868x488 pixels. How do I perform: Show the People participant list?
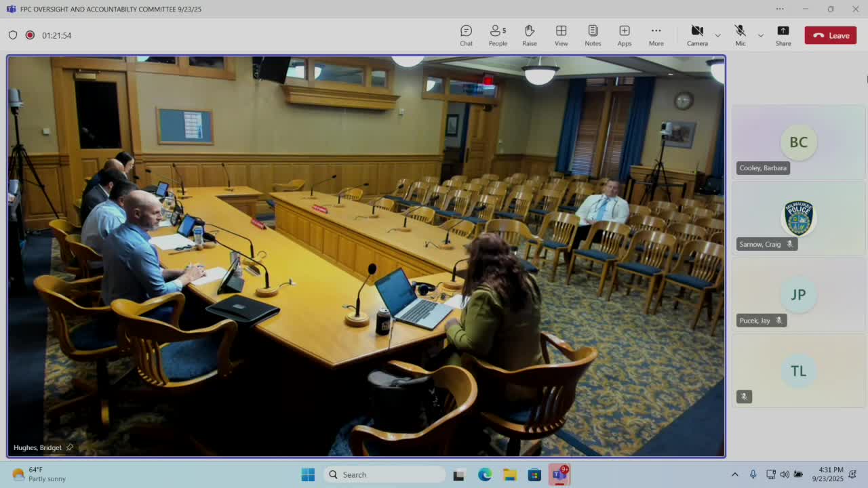pos(498,35)
